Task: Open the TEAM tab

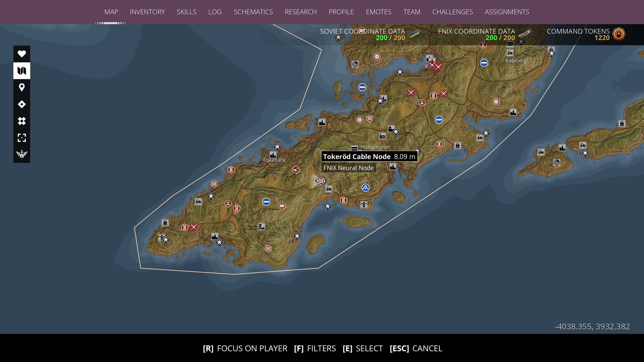Action: 412,12
